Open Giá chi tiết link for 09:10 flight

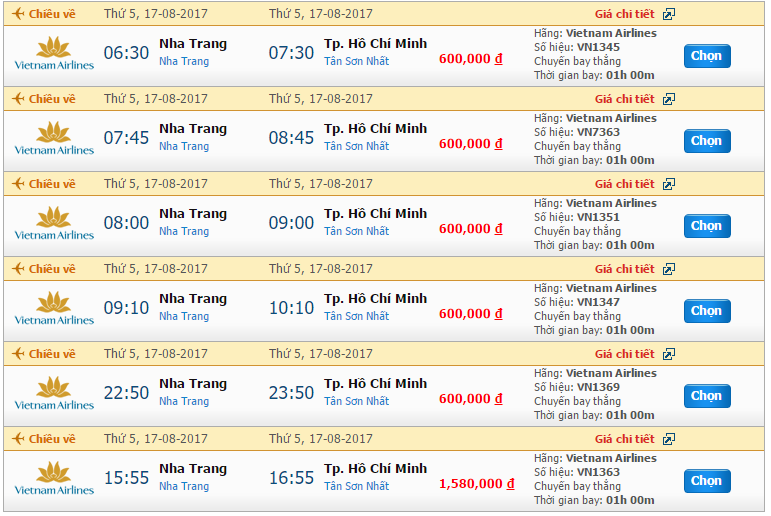click(624, 269)
